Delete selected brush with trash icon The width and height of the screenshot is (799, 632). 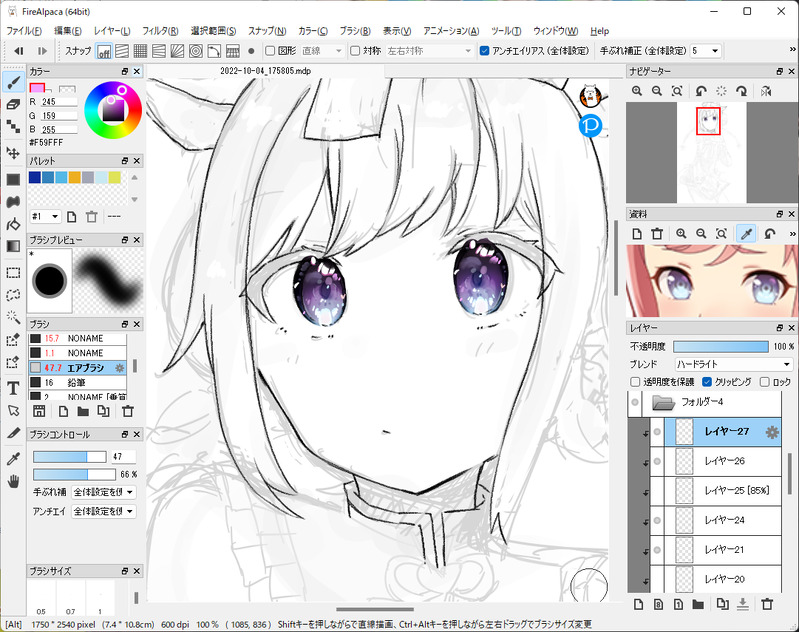point(128,411)
